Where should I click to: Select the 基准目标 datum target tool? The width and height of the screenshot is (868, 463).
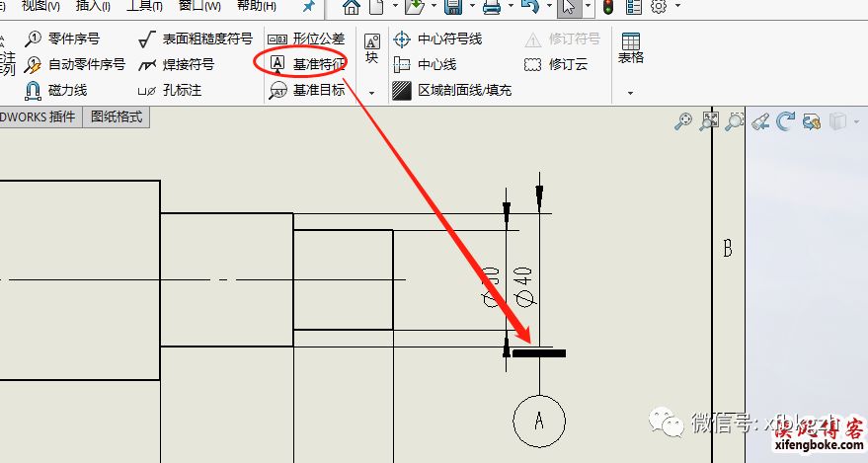pos(307,90)
